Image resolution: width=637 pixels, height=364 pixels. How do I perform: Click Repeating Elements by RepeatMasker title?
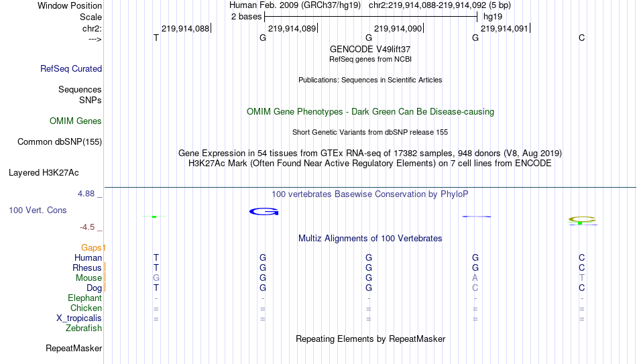point(370,339)
